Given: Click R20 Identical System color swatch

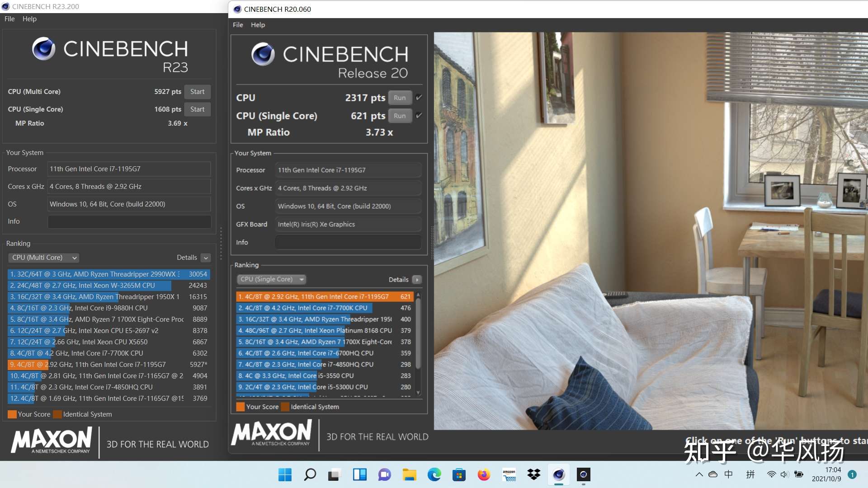Looking at the screenshot, I should [285, 407].
